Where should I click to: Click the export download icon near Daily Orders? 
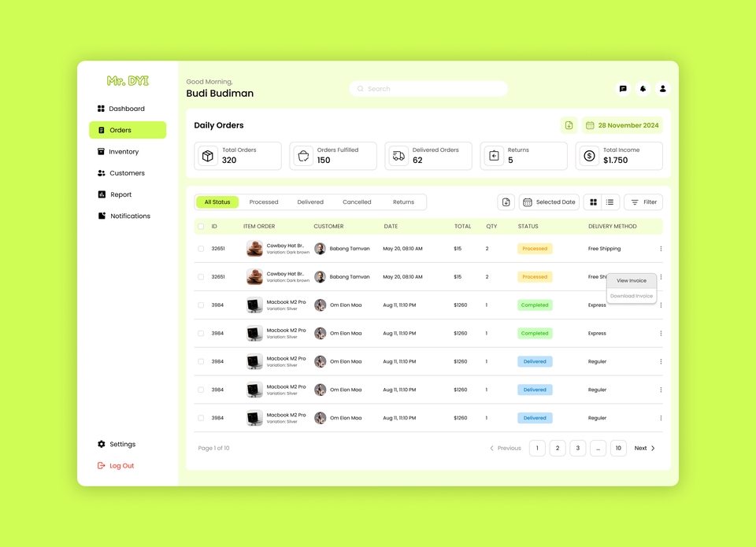pos(569,125)
